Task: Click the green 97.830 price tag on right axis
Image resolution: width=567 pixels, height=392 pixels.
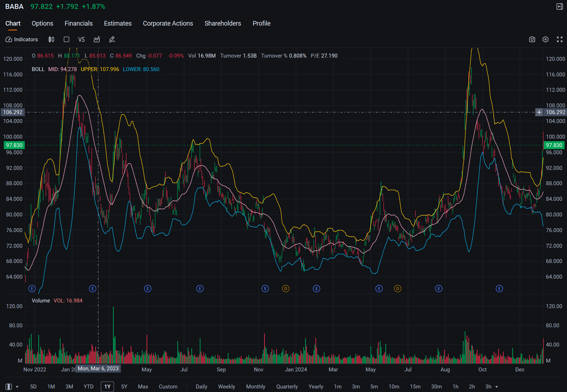Action: click(554, 145)
